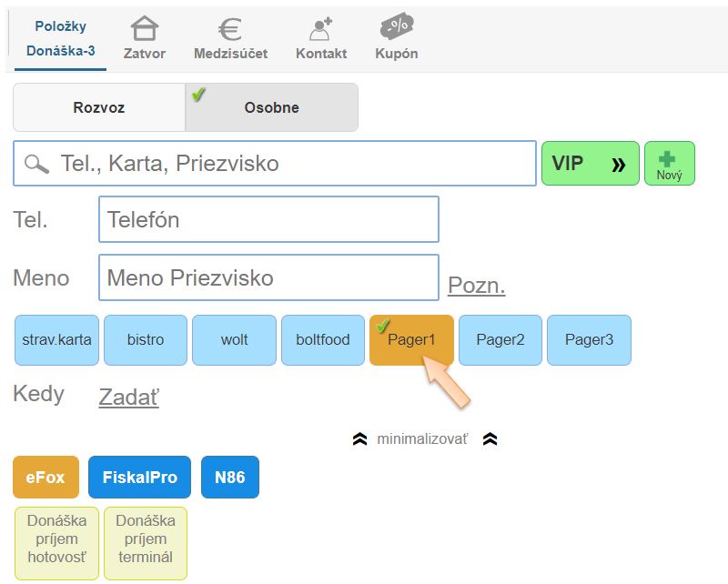Image resolution: width=728 pixels, height=584 pixels.
Task: Choose Donáška príjem hotovosť payment
Action: coord(56,543)
